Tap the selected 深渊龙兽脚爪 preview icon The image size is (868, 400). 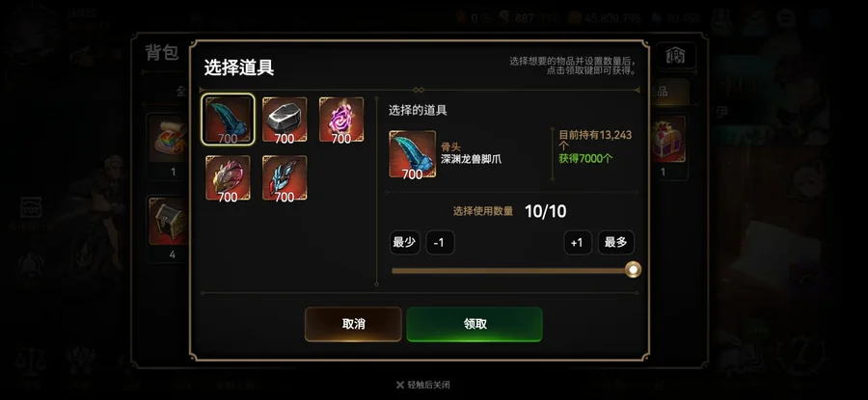pyautogui.click(x=413, y=154)
